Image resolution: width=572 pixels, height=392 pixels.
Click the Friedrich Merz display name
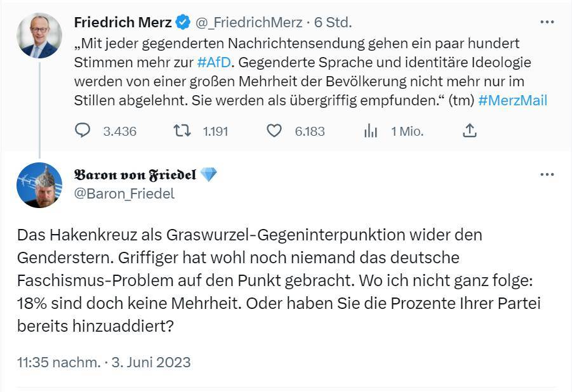click(123, 22)
